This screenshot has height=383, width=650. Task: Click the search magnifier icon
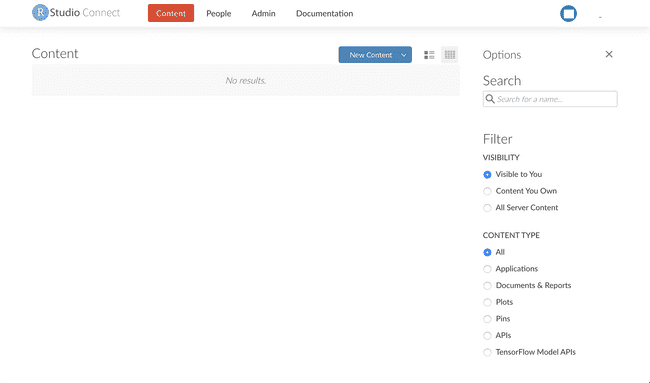490,99
